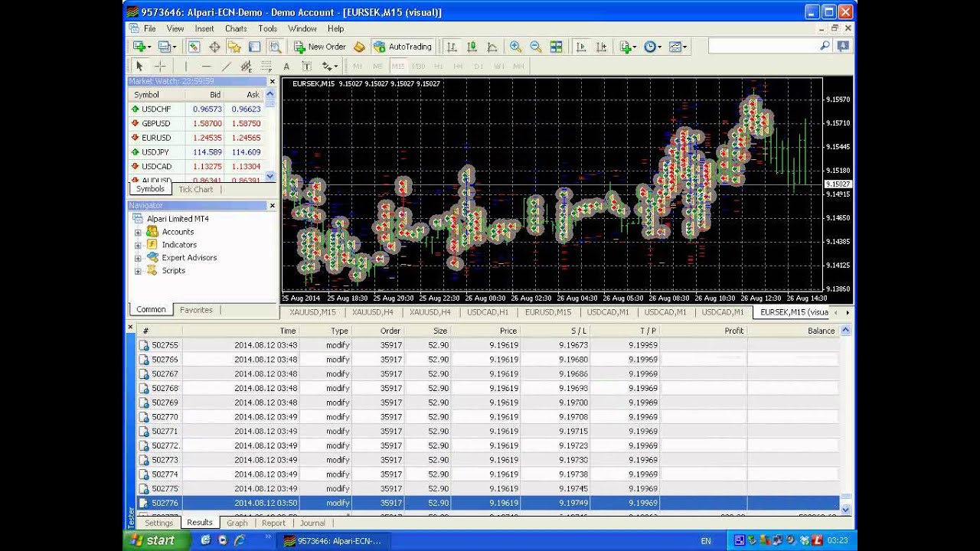The width and height of the screenshot is (980, 551).
Task: Expand the Scripts tree node
Action: (138, 271)
